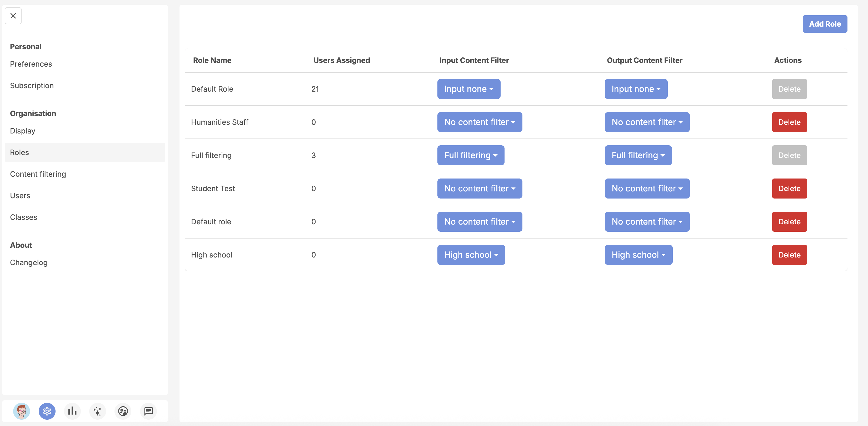Screen dimensions: 868x426
Task: Open Display settings under Organisation
Action: click(x=22, y=131)
